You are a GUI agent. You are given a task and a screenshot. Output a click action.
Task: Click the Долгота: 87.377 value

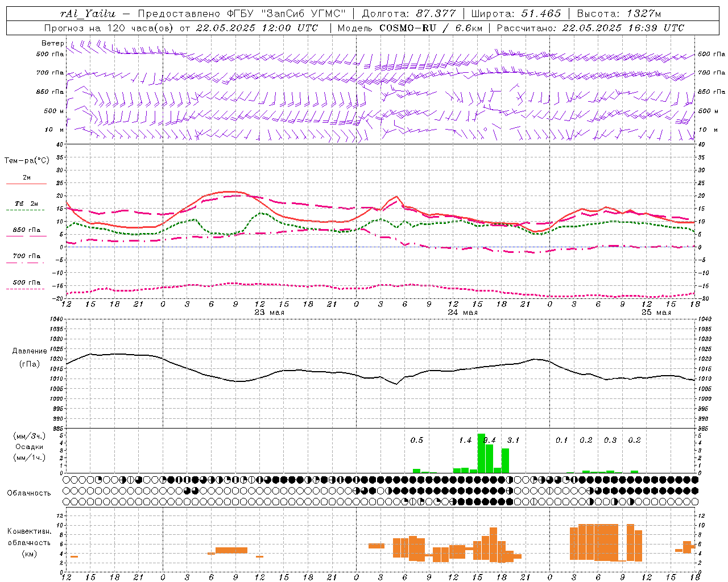point(409,14)
